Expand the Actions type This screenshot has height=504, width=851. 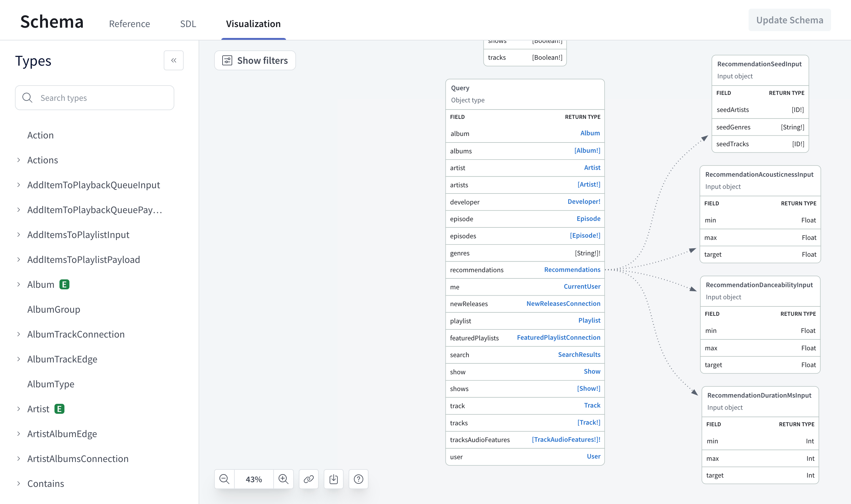coord(19,160)
